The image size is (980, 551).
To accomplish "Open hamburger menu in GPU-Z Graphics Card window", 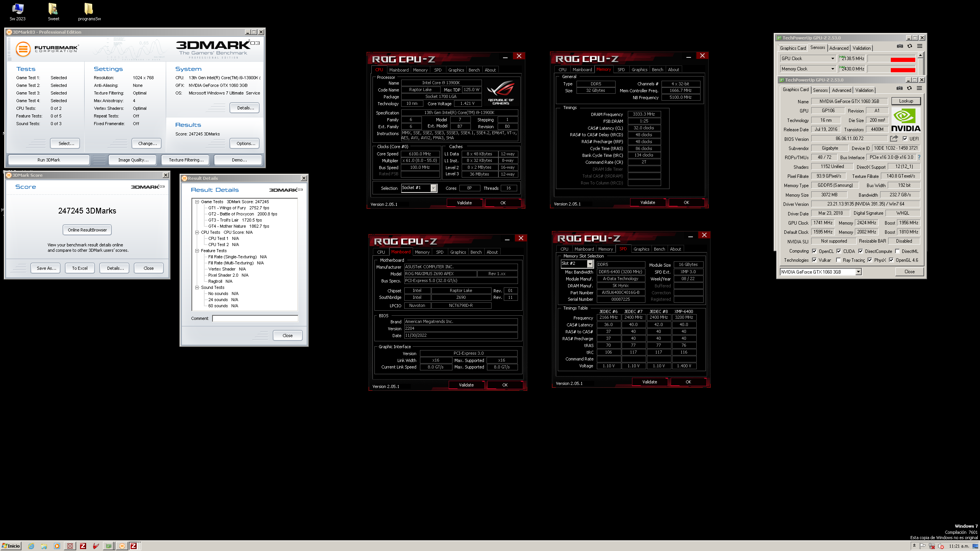I will (x=919, y=88).
